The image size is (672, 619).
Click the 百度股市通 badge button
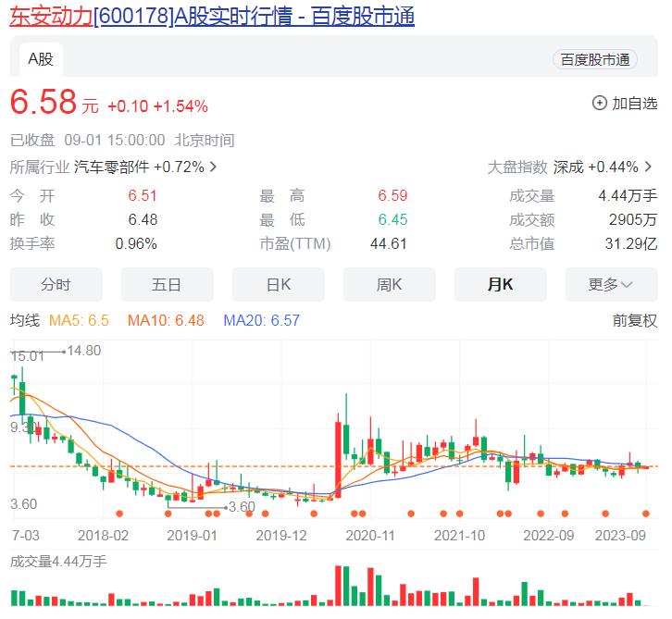tap(595, 59)
